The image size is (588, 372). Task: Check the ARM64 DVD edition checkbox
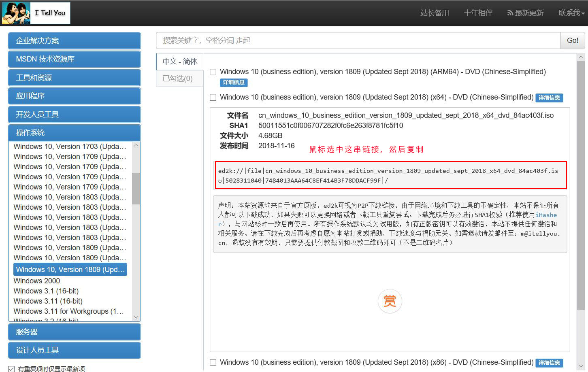(x=213, y=71)
